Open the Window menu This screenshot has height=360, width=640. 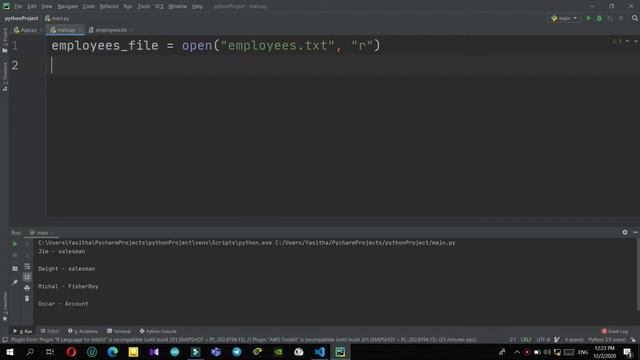pos(178,7)
